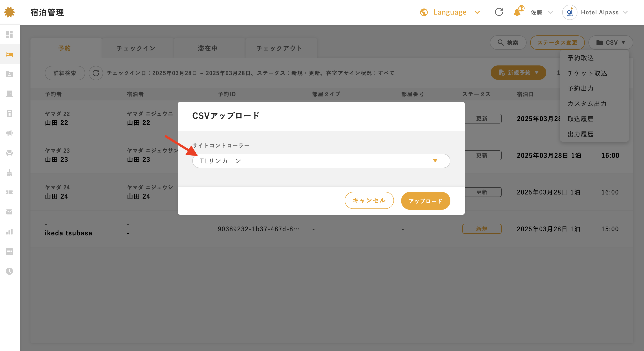Click reservation ID 90389232-1b37-487d-8…
The image size is (644, 351).
(x=259, y=229)
